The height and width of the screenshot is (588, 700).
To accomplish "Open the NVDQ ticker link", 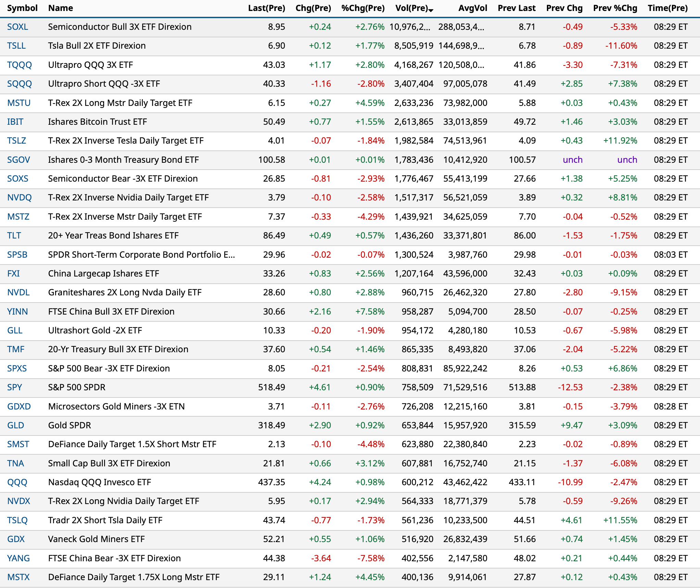I will (x=20, y=197).
